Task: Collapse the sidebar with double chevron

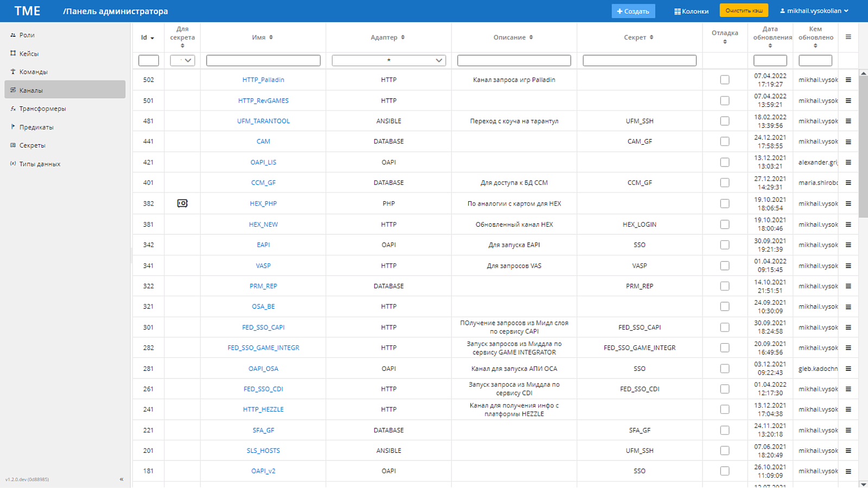Action: click(x=122, y=479)
